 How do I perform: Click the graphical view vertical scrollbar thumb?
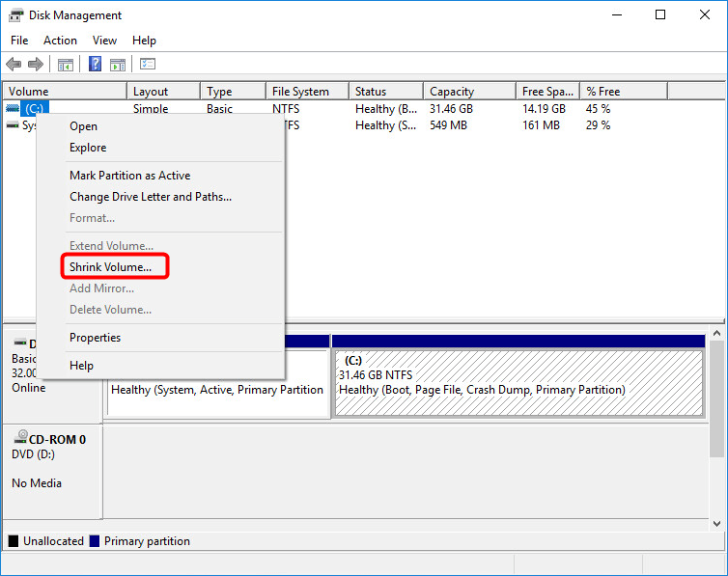coord(716,398)
